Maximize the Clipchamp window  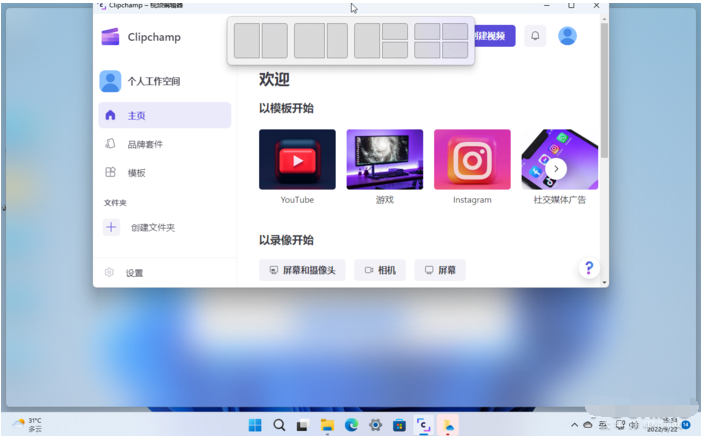(x=571, y=5)
